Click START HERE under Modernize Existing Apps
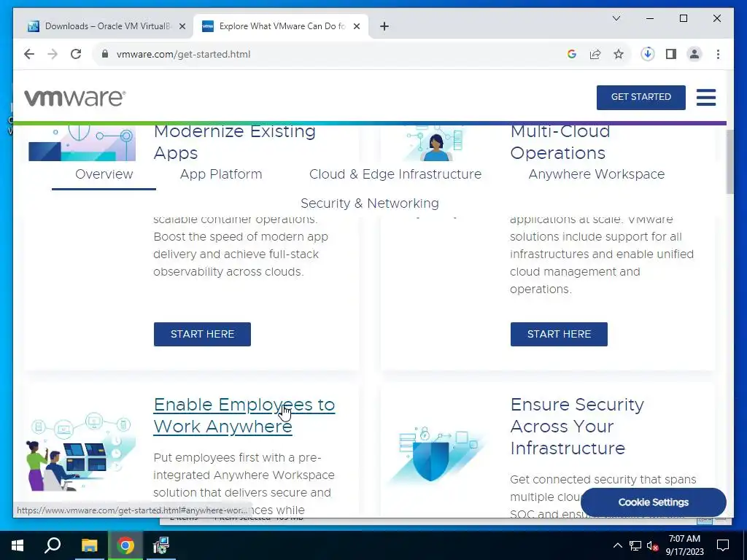The width and height of the screenshot is (747, 560). tap(202, 334)
